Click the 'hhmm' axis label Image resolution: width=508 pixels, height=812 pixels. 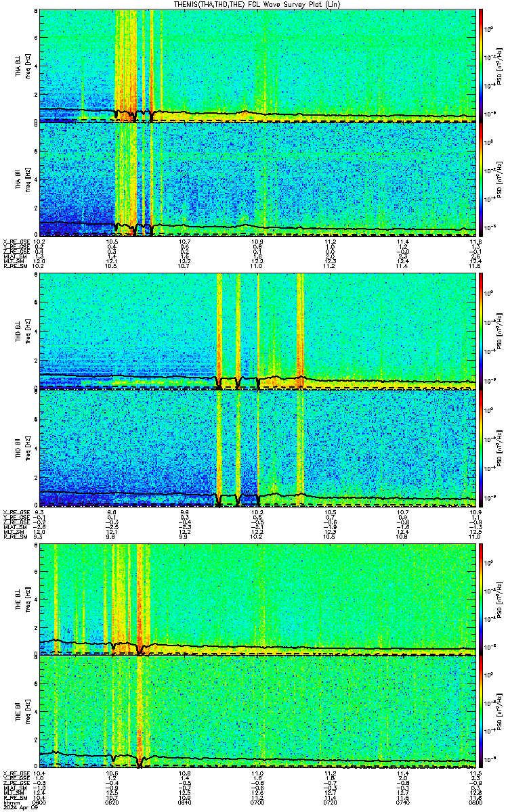point(10,803)
